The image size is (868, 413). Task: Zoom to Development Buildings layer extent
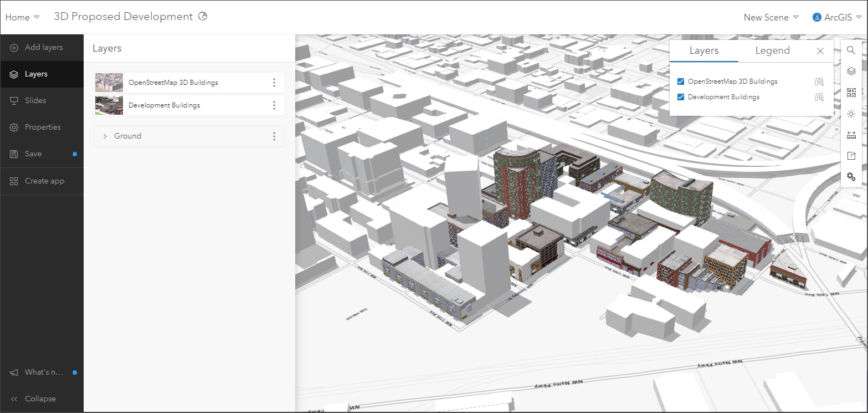[x=819, y=97]
